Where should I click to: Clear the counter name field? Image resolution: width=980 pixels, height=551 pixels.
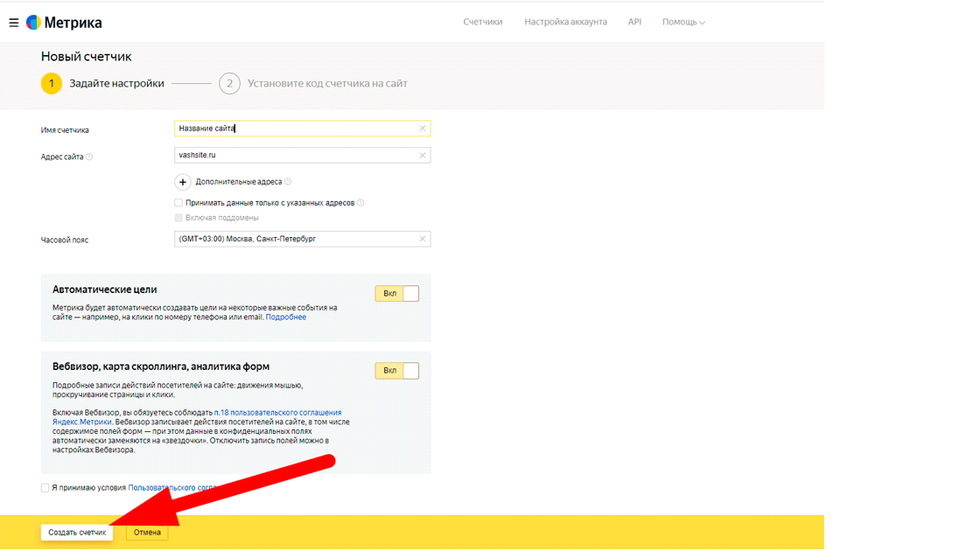click(423, 129)
